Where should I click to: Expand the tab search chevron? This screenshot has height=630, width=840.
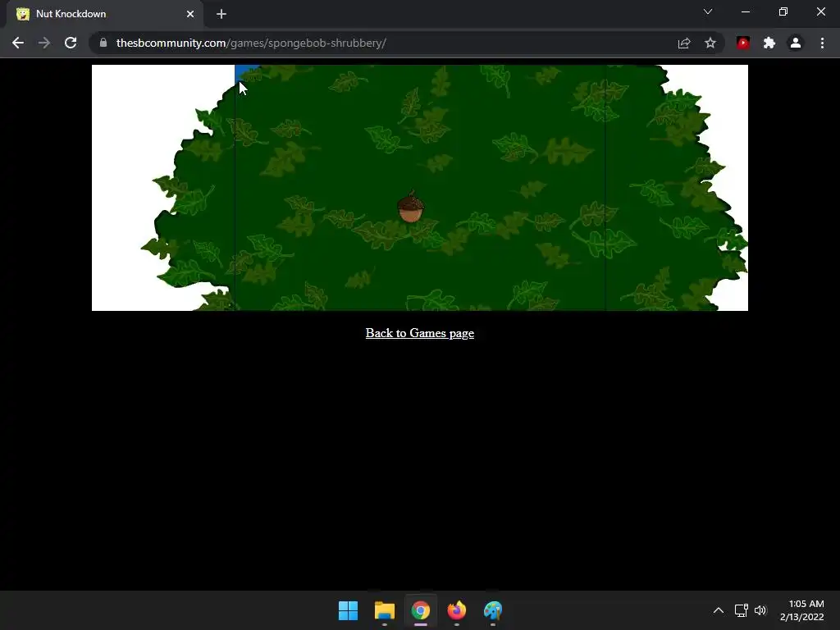point(708,11)
